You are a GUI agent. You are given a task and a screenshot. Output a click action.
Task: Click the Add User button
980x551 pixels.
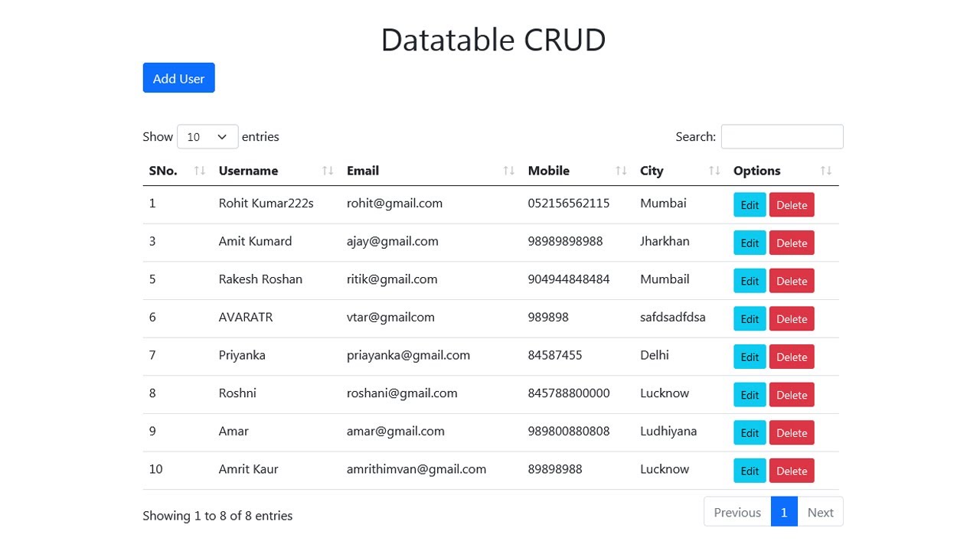pyautogui.click(x=178, y=78)
